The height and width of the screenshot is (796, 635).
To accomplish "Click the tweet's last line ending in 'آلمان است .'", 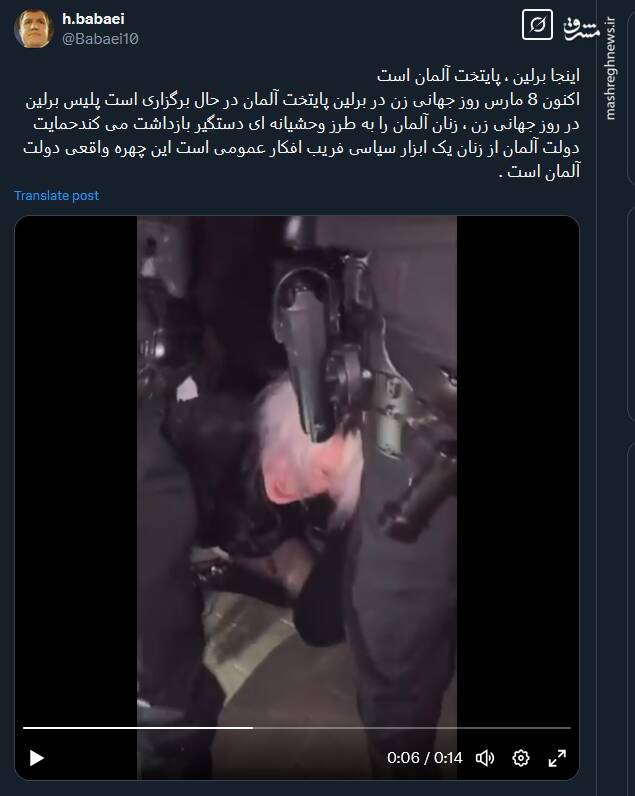I will tap(539, 172).
